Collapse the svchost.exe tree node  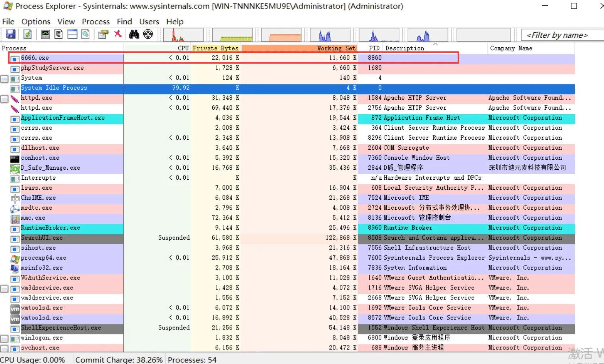[4, 349]
